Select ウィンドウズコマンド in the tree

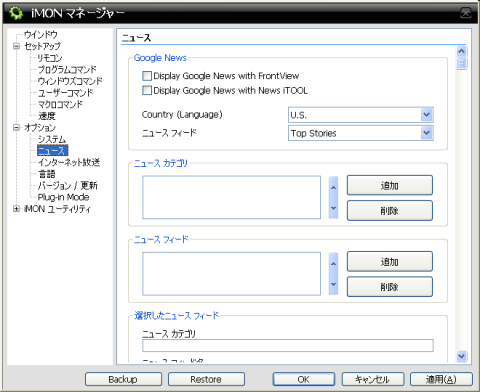70,81
